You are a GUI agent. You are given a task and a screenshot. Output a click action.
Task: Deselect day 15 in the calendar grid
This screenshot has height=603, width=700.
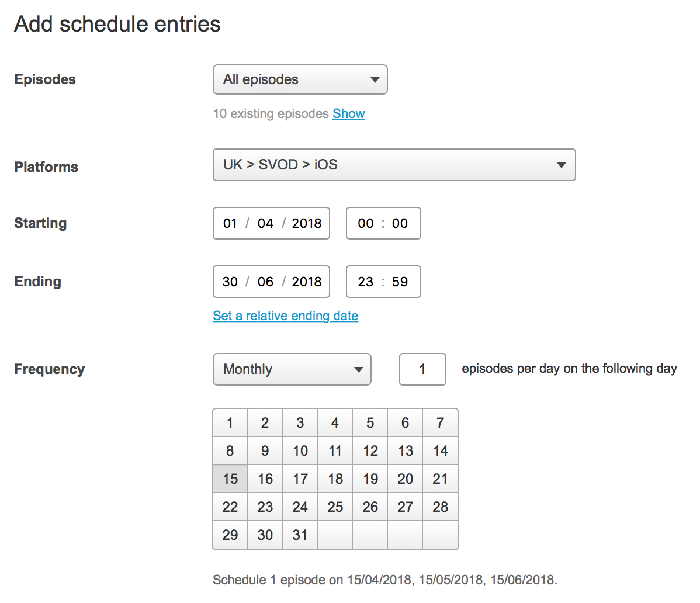(230, 479)
